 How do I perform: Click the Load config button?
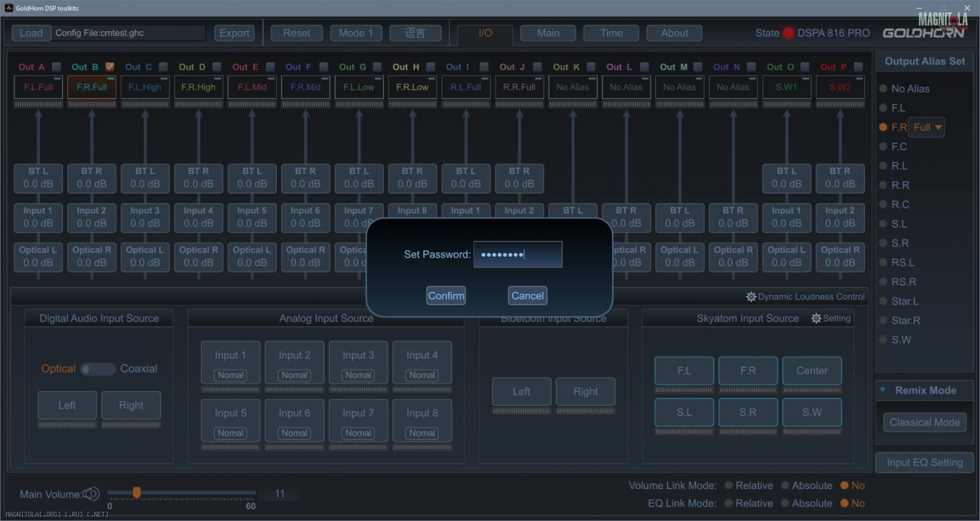(x=31, y=33)
